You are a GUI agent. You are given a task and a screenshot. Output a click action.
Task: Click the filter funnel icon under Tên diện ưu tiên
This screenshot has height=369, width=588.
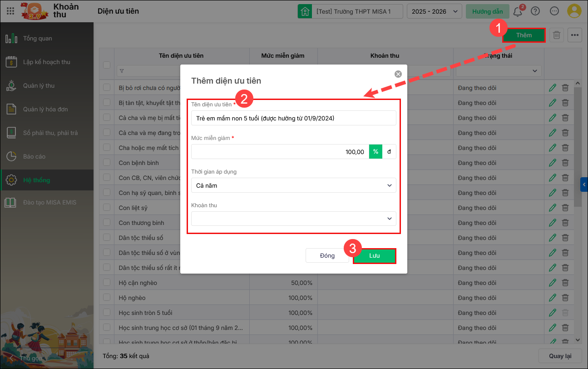122,71
